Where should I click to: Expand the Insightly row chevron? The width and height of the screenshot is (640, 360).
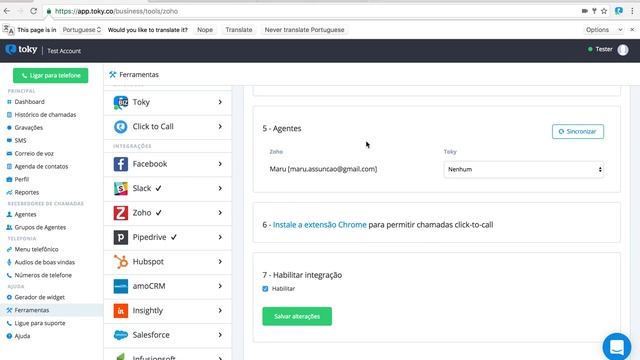(x=220, y=311)
